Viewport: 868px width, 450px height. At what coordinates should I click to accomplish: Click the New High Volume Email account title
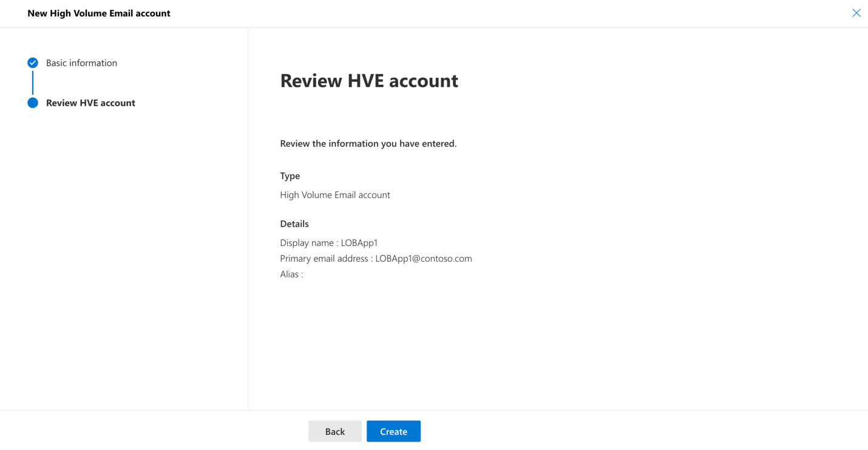(x=98, y=13)
